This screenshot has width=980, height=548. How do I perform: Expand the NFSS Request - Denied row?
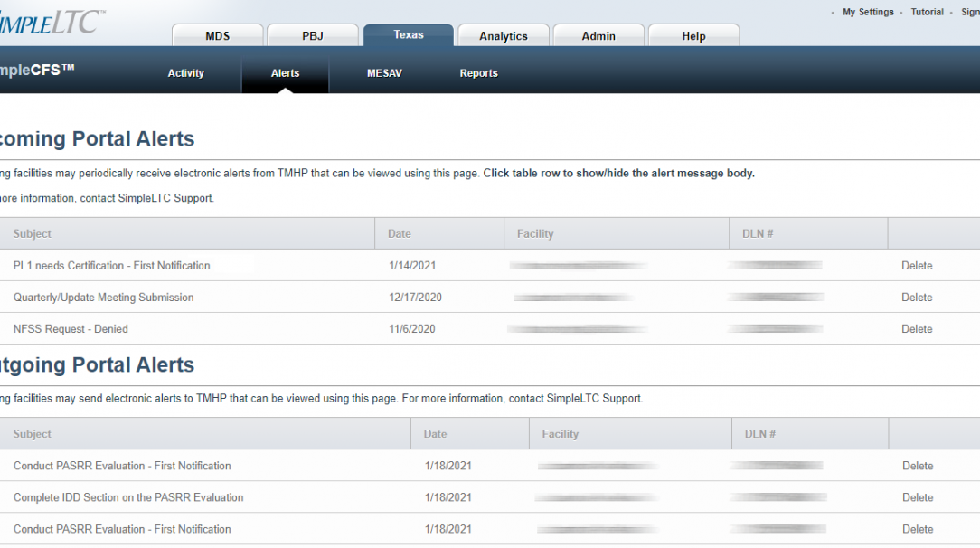point(71,329)
